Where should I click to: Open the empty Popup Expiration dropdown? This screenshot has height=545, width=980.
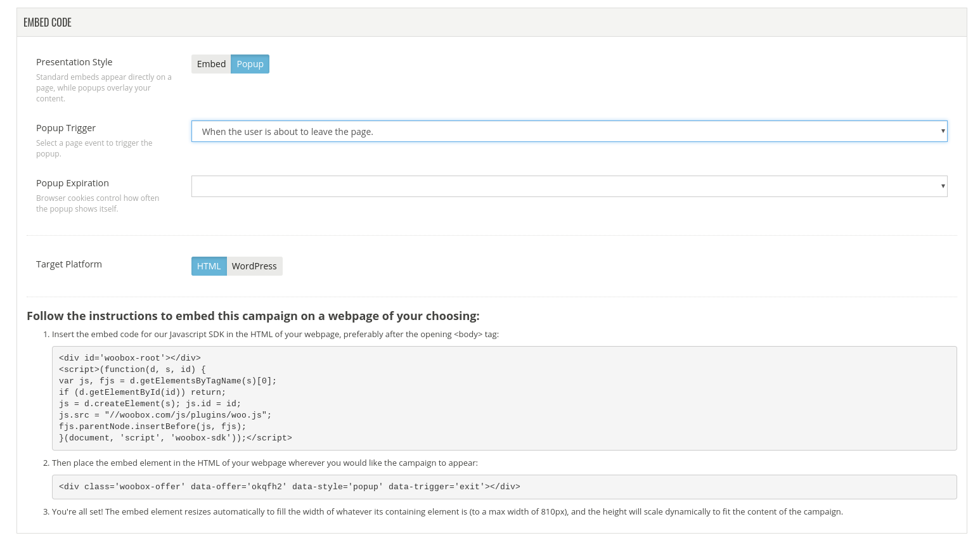tap(569, 186)
